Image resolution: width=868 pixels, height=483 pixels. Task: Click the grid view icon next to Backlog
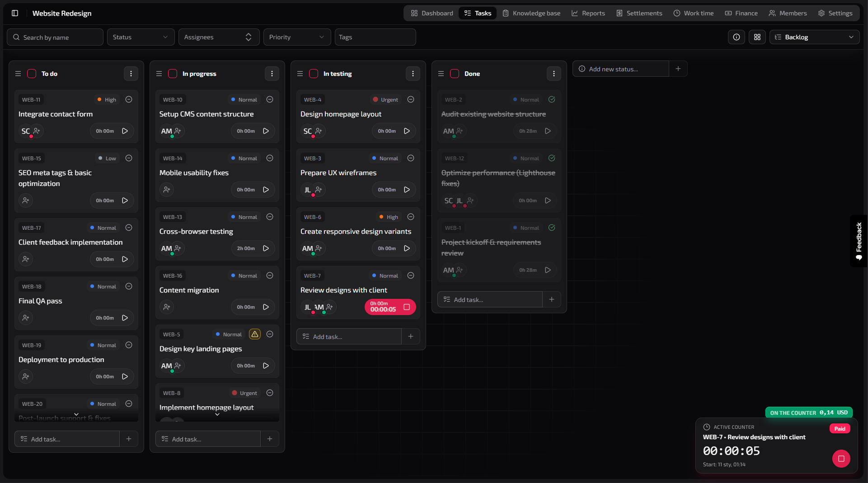coord(757,37)
